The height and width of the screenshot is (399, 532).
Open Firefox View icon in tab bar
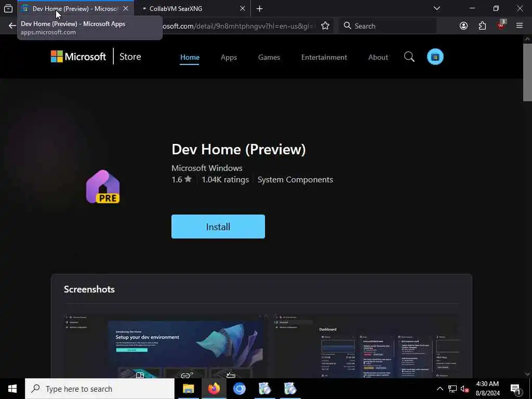pyautogui.click(x=8, y=8)
